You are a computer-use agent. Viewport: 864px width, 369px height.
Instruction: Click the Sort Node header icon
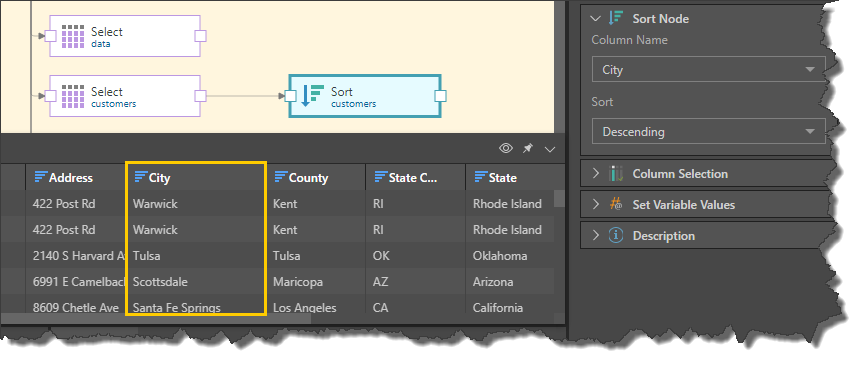[x=616, y=18]
